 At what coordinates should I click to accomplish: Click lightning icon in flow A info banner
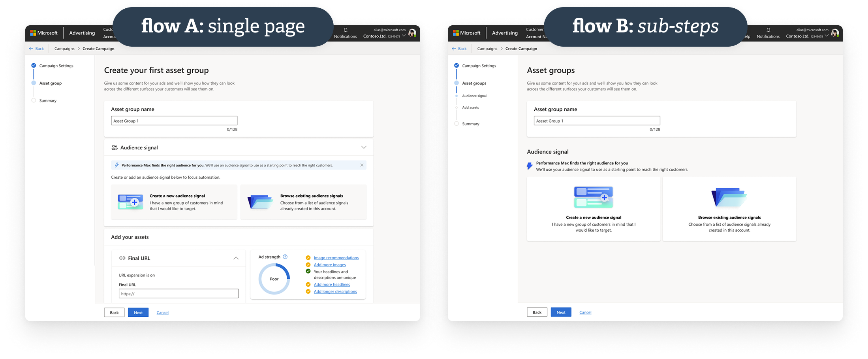[x=117, y=165]
